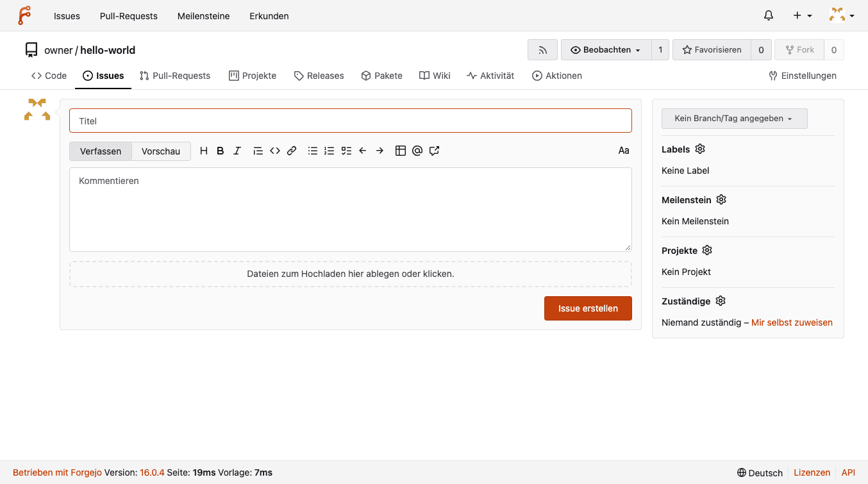Select the Verfassen tab
The height and width of the screenshot is (484, 868).
[101, 151]
